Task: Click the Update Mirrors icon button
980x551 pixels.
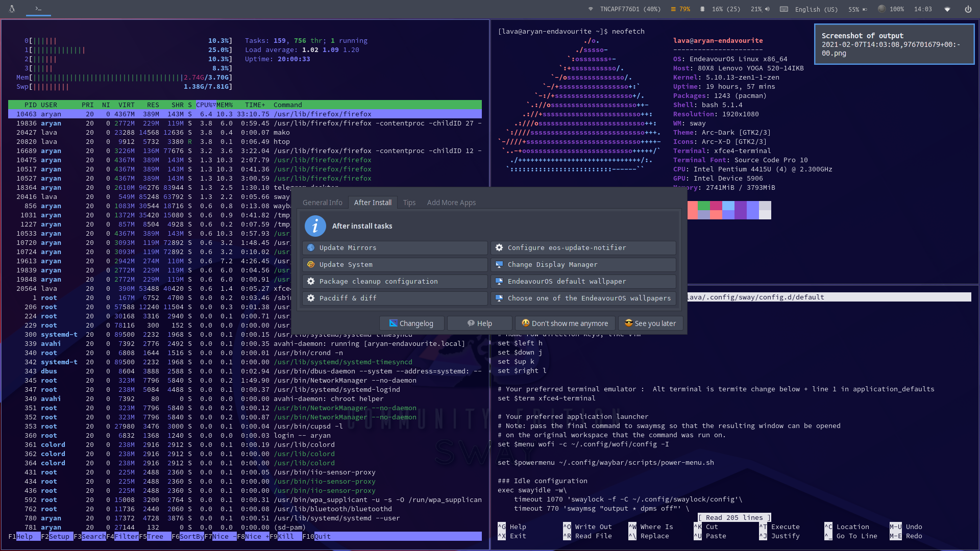Action: click(x=311, y=247)
